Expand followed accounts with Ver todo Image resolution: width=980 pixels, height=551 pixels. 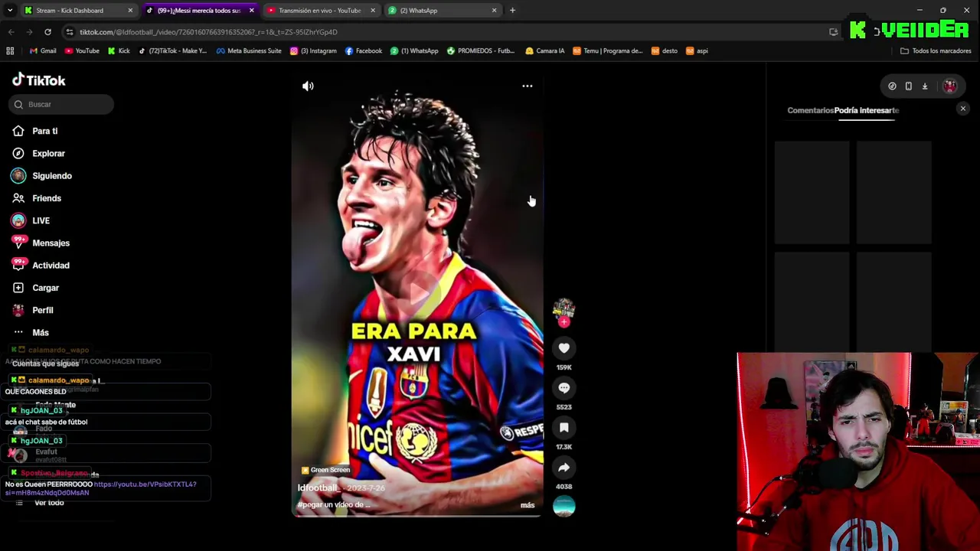[49, 503]
